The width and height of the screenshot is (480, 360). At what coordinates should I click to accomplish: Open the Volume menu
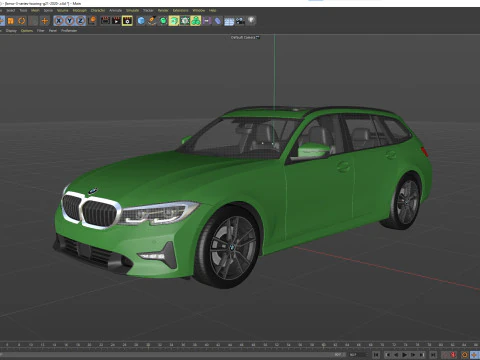click(x=62, y=10)
